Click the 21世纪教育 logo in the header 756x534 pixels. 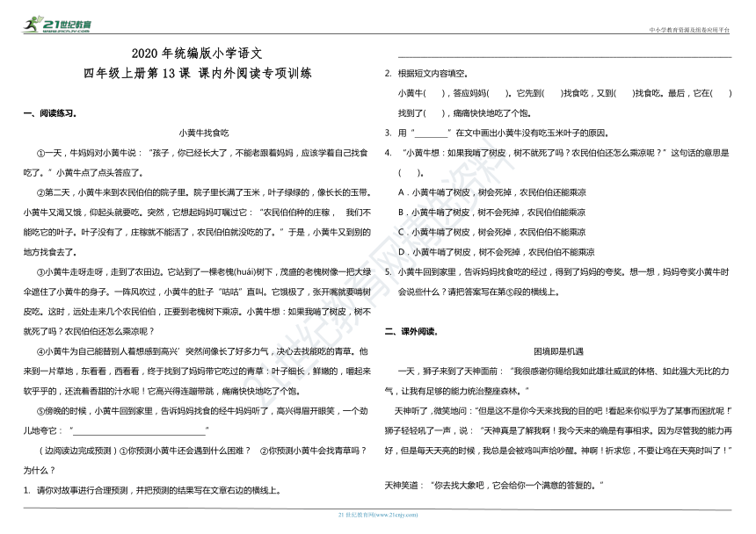coord(57,25)
